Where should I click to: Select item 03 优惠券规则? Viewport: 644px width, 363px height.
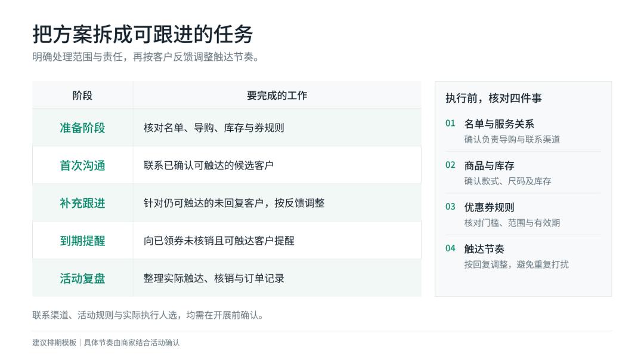point(523,214)
